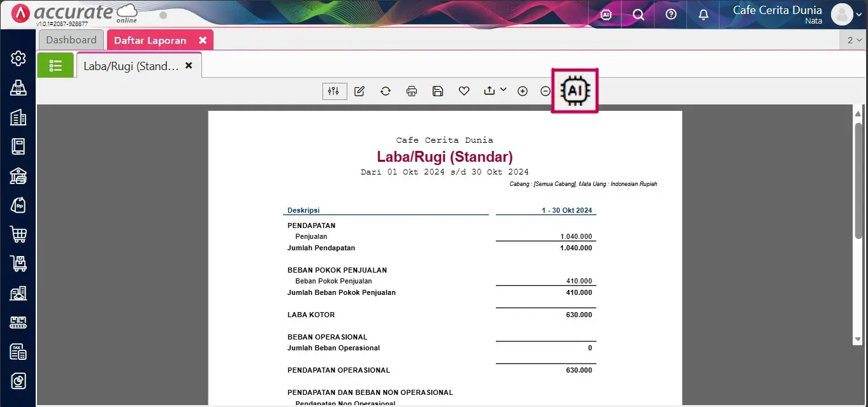Zoom out with the minus circle icon
The height and width of the screenshot is (407, 868).
(x=546, y=91)
